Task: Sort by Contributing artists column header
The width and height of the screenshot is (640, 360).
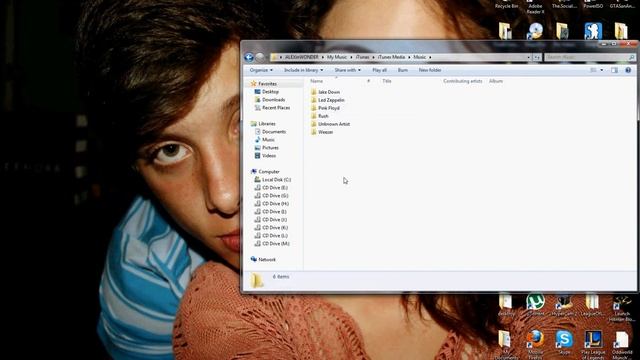Action: click(x=462, y=81)
